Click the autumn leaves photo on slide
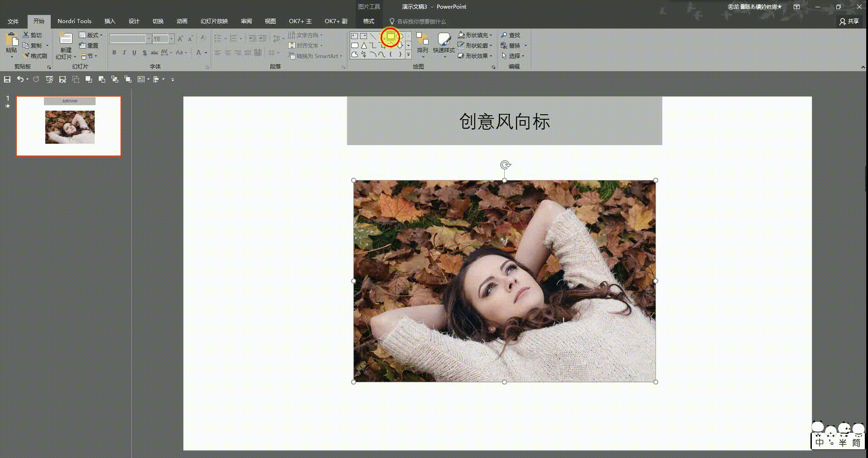Viewport: 868px width, 458px height. [504, 281]
